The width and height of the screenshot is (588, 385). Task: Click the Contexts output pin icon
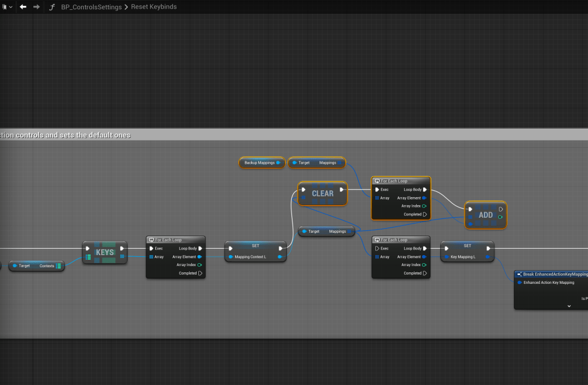59,266
